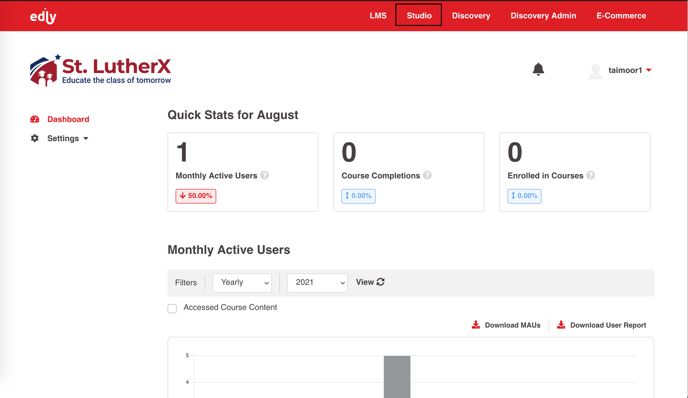
Task: Click the Download MAUs link
Action: (x=512, y=325)
